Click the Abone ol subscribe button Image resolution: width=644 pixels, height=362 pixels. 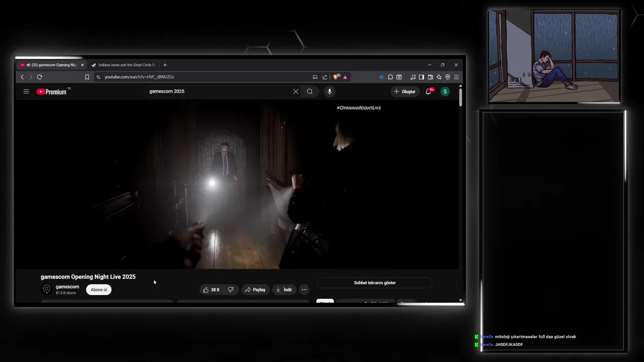pyautogui.click(x=99, y=290)
